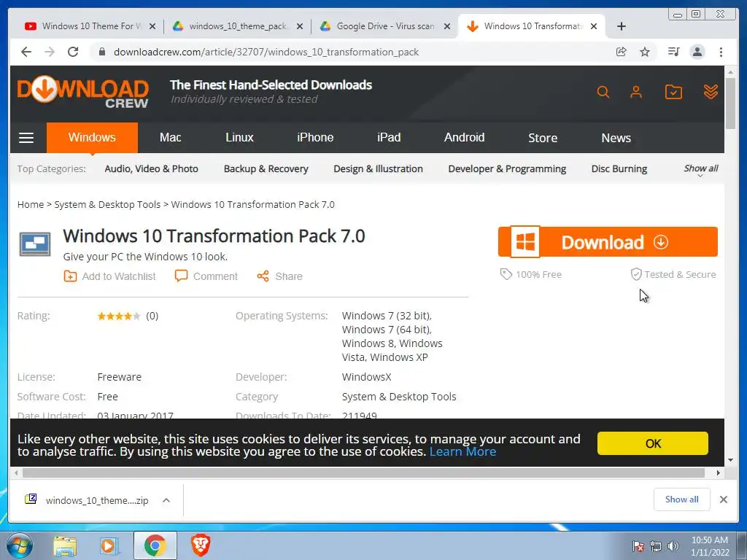This screenshot has width=747, height=560.
Task: Click the horizontal page scrollbar
Action: click(x=363, y=472)
